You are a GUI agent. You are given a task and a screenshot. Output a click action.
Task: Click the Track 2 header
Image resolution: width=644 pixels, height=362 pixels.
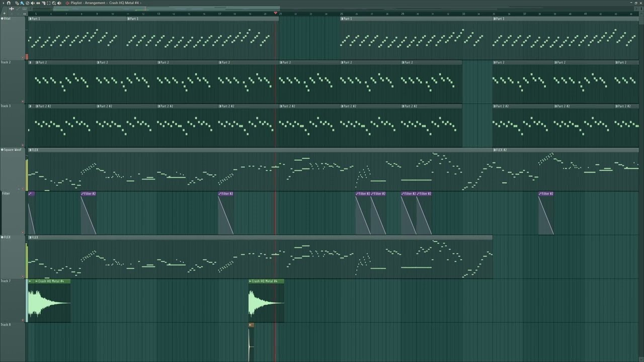click(x=13, y=82)
